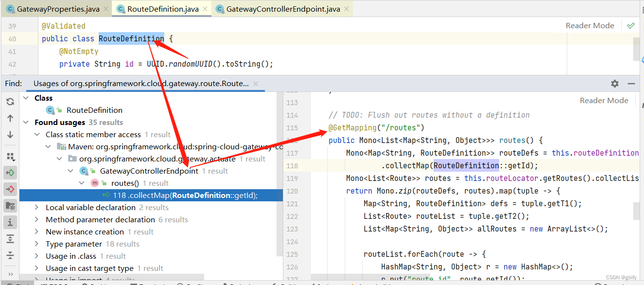This screenshot has height=285, width=644.
Task: Toggle show write access filter
Action: point(10,189)
